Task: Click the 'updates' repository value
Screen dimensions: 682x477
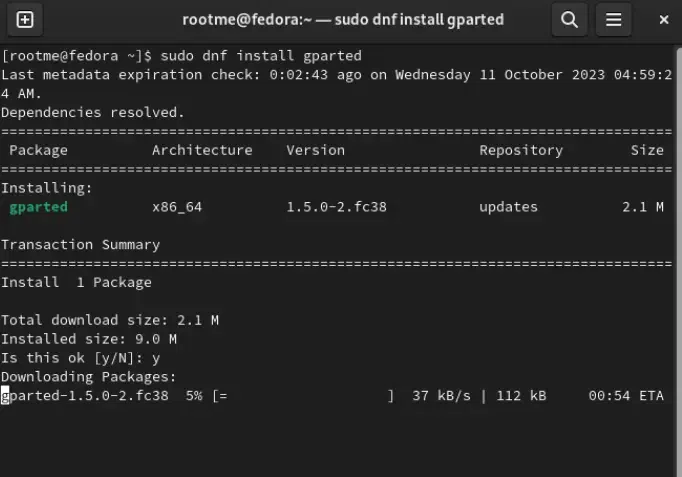Action: pos(508,207)
